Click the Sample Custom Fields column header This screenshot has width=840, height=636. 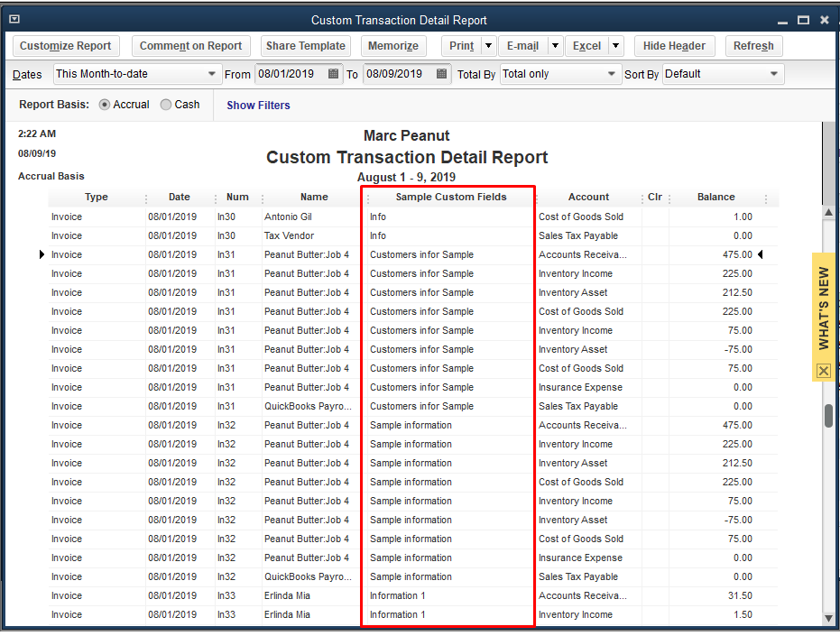(x=450, y=197)
